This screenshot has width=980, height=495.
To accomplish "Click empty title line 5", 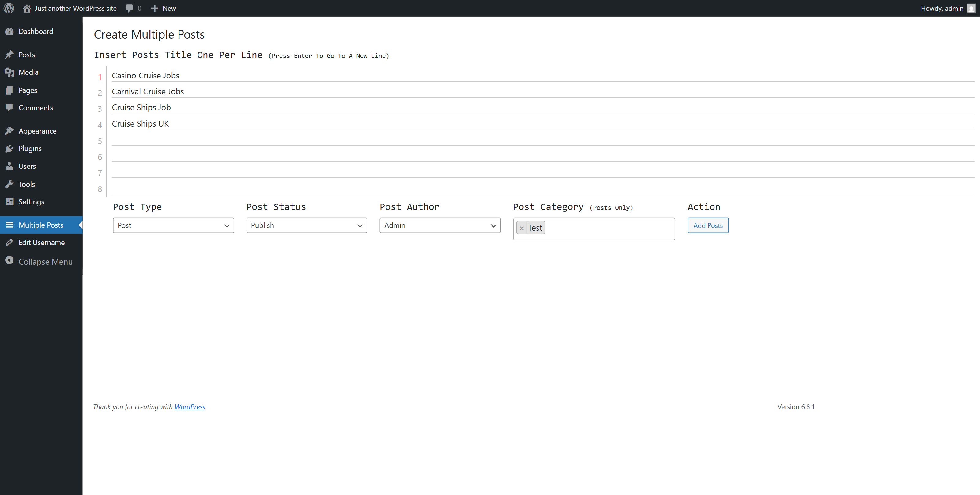I will click(533, 140).
